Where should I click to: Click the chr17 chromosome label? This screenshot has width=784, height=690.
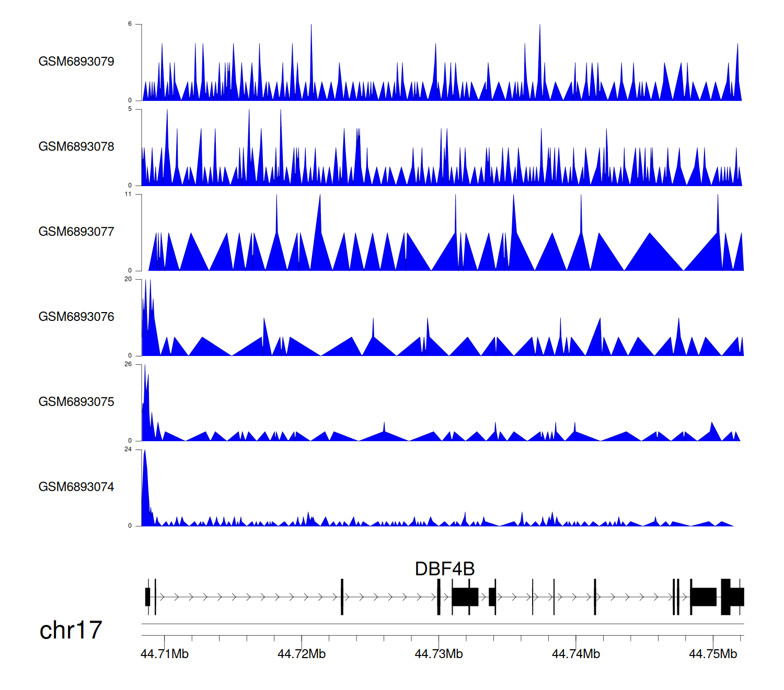tap(71, 630)
